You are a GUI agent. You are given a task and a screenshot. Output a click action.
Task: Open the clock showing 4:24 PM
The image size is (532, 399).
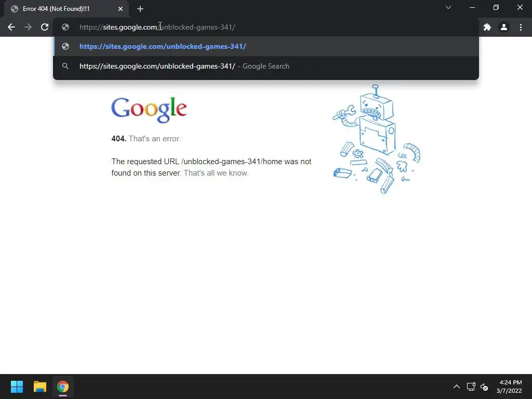[509, 387]
